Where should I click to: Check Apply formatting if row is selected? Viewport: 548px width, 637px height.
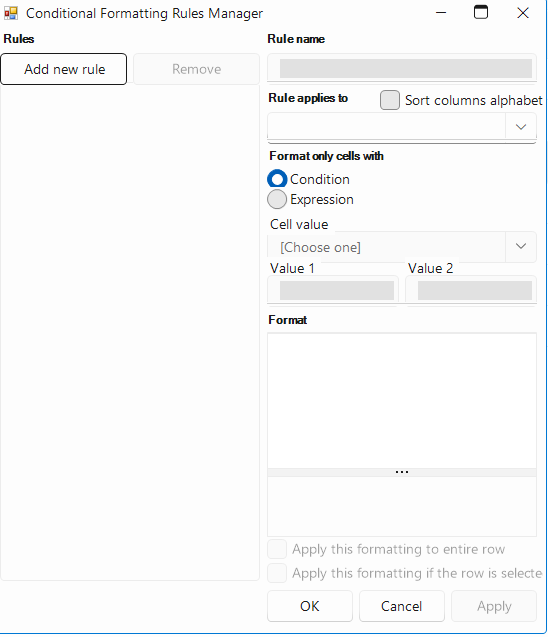(277, 573)
